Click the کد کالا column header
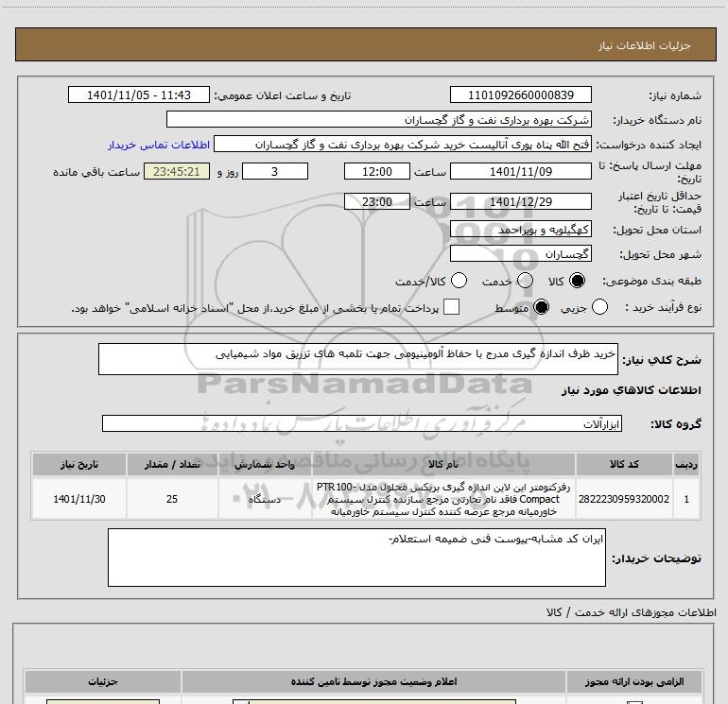The width and height of the screenshot is (728, 704). coord(624,465)
